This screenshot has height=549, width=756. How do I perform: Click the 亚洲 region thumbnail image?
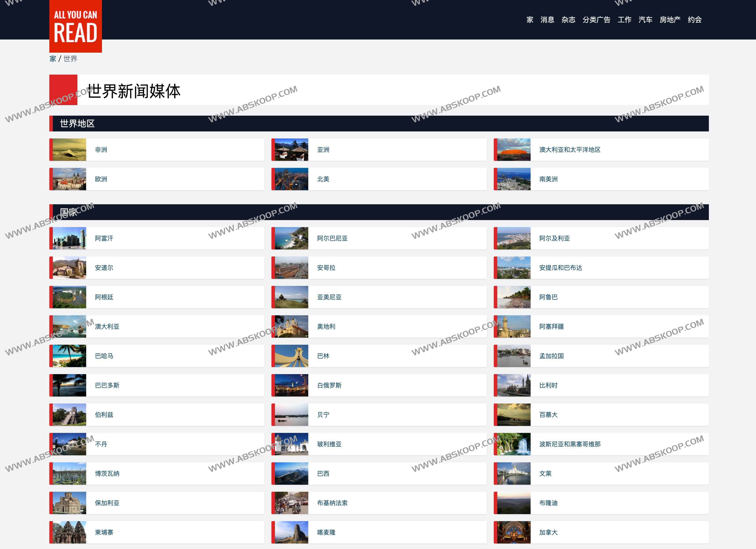(x=291, y=150)
